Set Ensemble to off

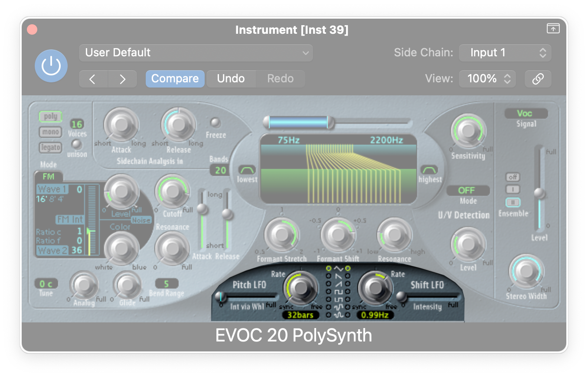click(x=513, y=177)
